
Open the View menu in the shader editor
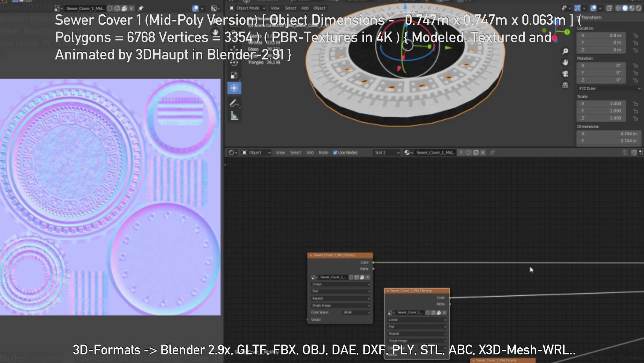pos(280,152)
